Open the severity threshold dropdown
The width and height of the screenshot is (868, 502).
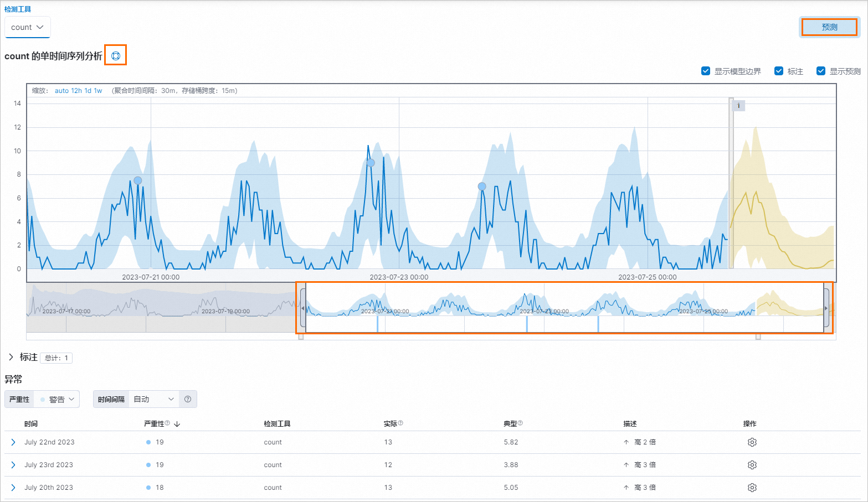(x=57, y=399)
